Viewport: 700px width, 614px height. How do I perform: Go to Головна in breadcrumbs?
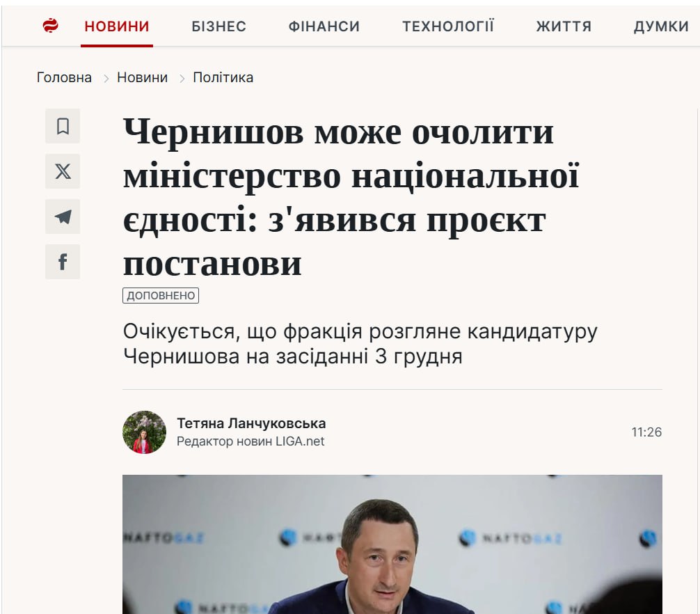click(64, 78)
